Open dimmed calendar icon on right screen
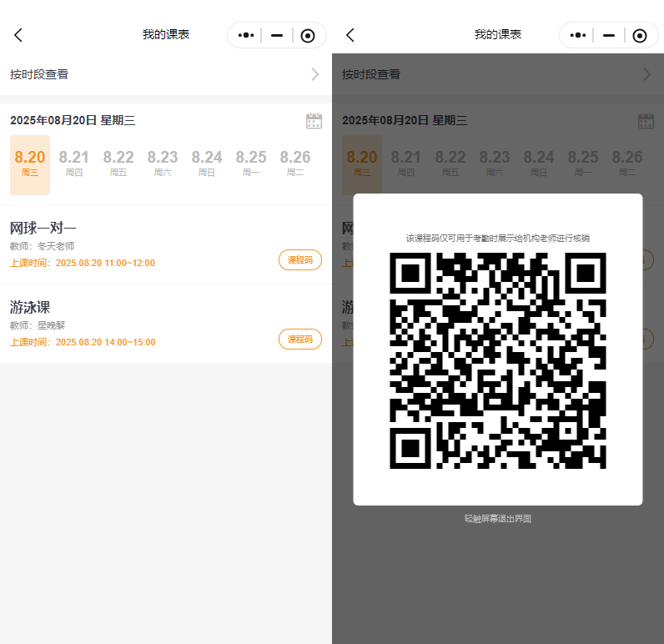The image size is (664, 644). pos(646,121)
